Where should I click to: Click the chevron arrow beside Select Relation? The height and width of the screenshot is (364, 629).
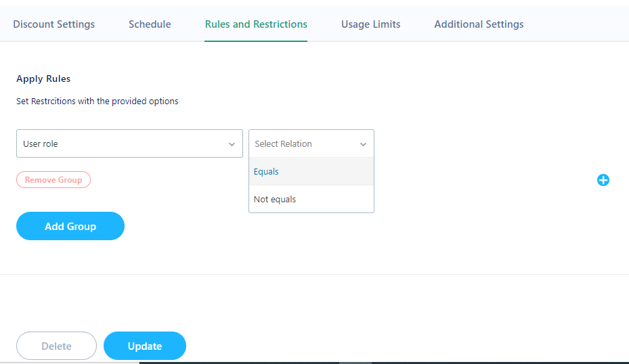point(363,144)
